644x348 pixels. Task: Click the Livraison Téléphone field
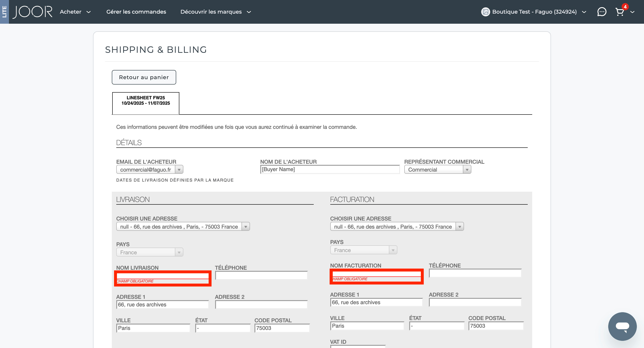(261, 275)
